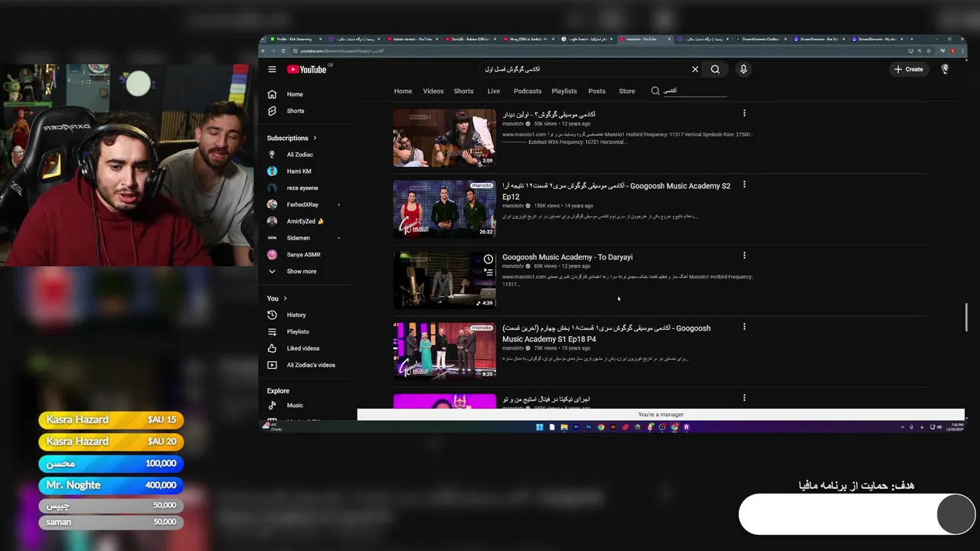Open Sidemen subscription channel

click(x=298, y=238)
